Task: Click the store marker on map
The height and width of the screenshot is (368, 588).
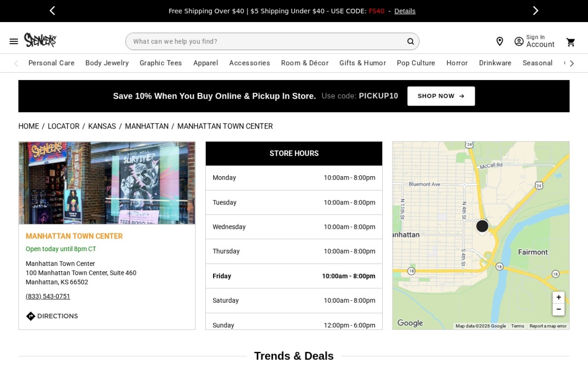Action: point(482,226)
